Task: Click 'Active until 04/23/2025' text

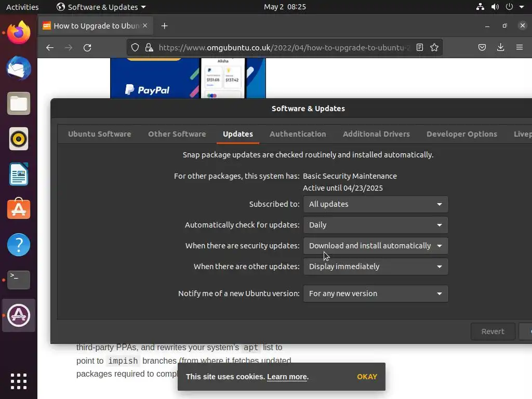Action: [x=343, y=188]
